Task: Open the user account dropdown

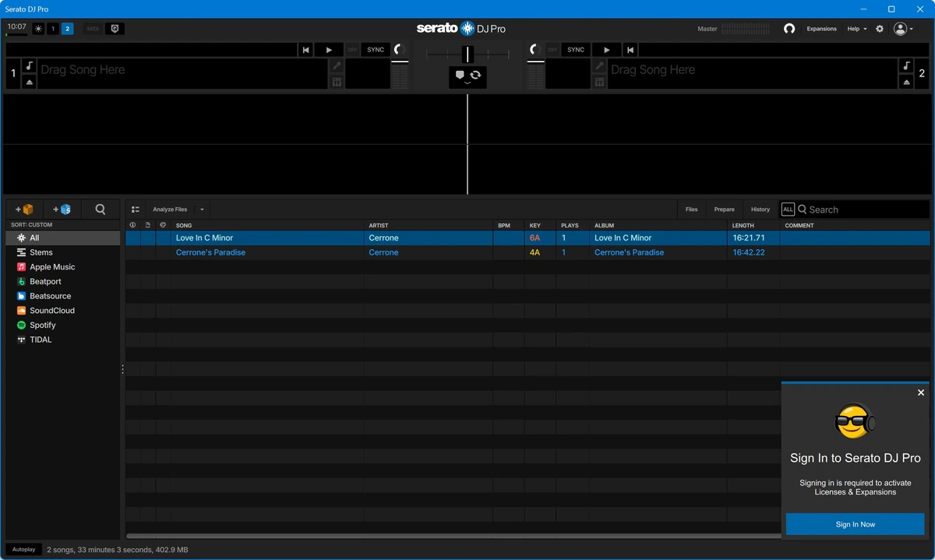Action: (904, 29)
